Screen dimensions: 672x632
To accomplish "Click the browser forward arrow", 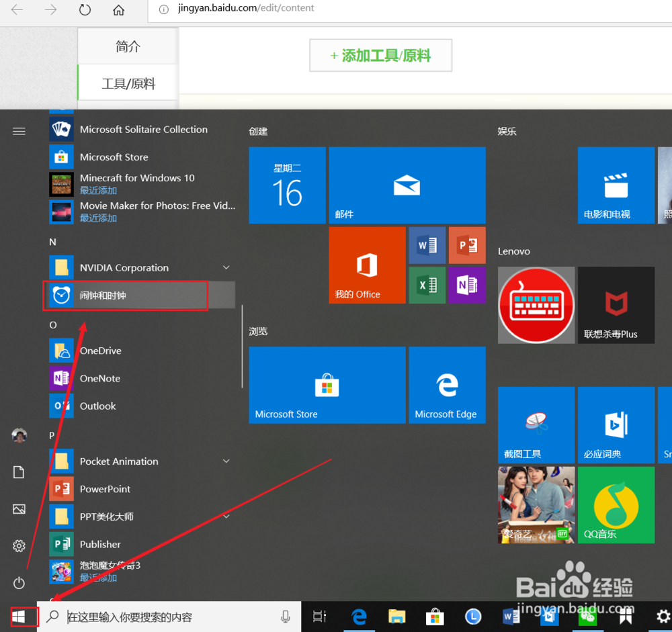I will point(50,9).
